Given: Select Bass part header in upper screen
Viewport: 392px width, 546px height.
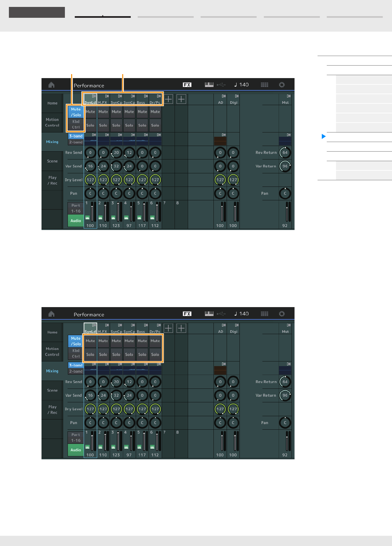Looking at the screenshot, I should [142, 99].
